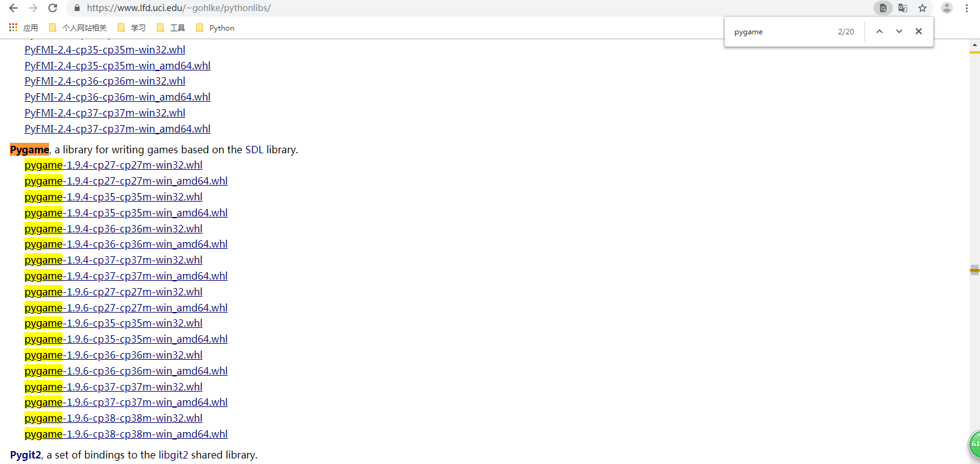Download pygame-1.9.6-cp35-cp35m-win32.whl
Viewport: 980px width, 464px height.
[x=113, y=323]
